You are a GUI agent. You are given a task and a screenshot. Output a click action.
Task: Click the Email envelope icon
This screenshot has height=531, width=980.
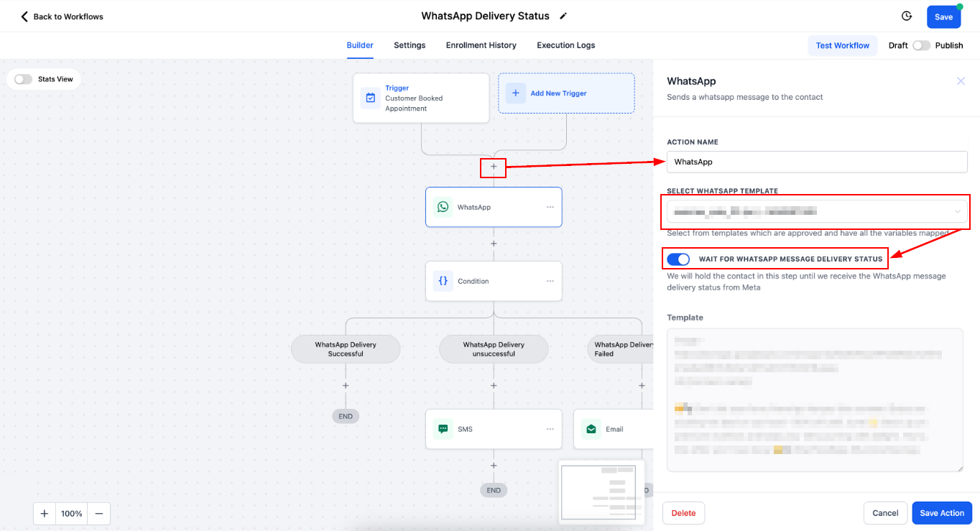(591, 429)
